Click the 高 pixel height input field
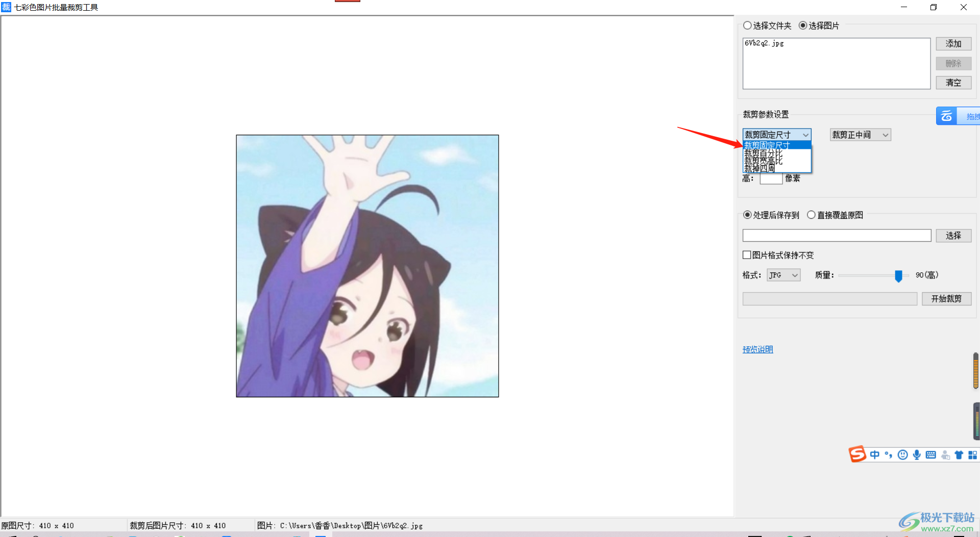 [x=771, y=179]
